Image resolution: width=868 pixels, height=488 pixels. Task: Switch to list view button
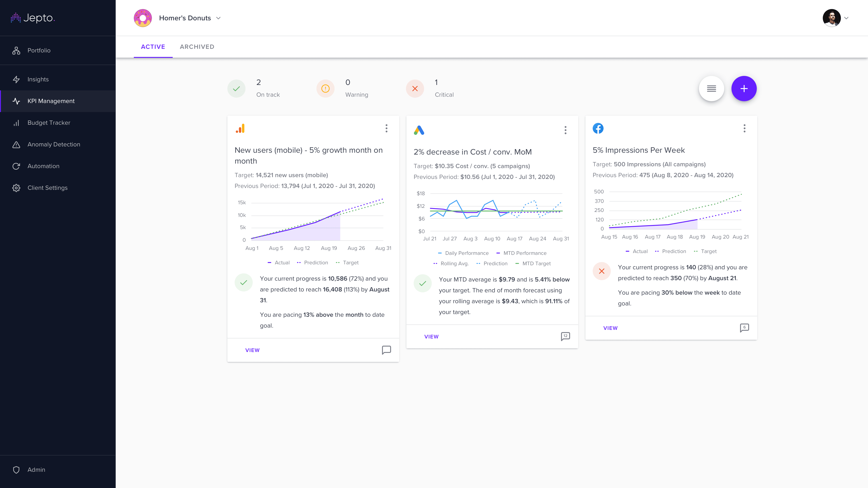tap(711, 89)
